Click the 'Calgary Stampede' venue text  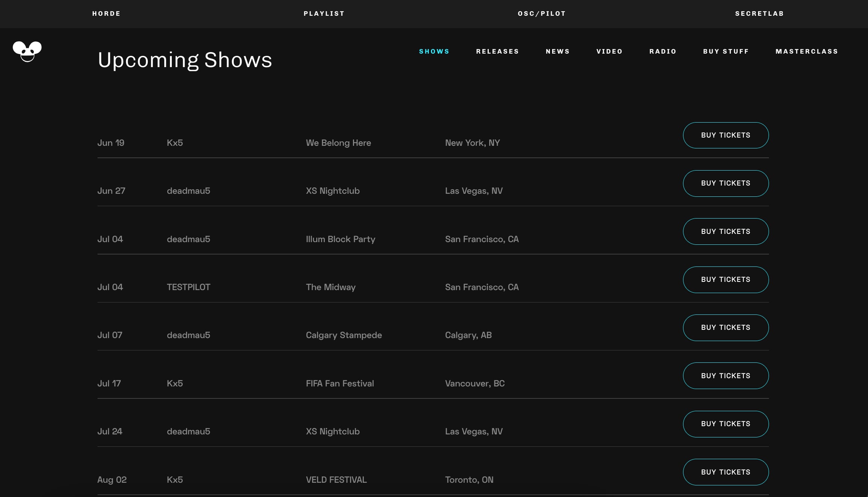(344, 335)
